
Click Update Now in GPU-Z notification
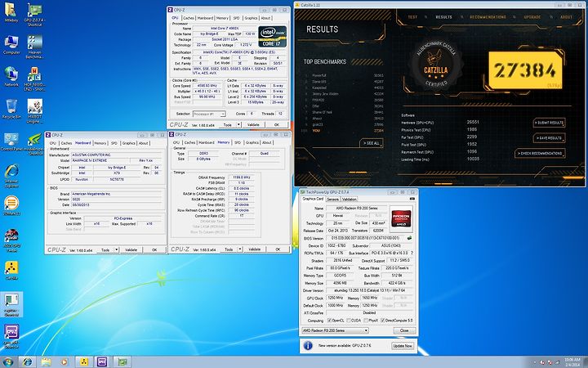coord(403,345)
